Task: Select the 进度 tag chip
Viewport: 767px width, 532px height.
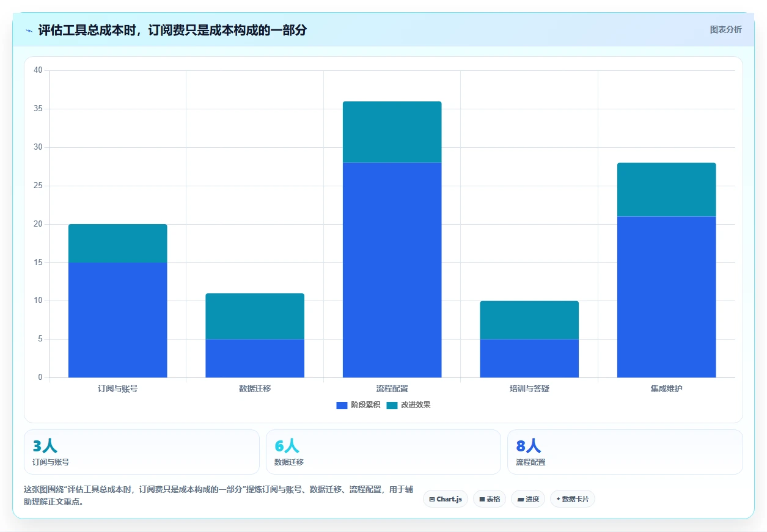Action: (528, 499)
